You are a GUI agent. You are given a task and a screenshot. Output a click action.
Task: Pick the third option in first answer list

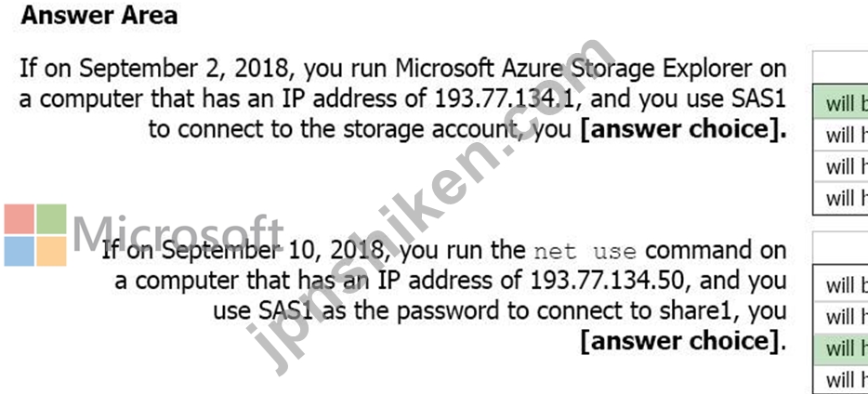[840, 166]
